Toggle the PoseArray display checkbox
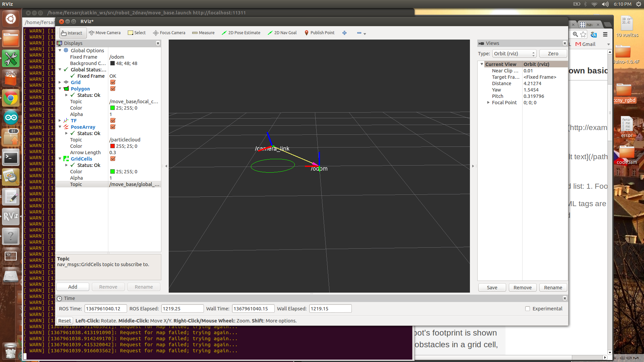The height and width of the screenshot is (362, 644). (113, 127)
